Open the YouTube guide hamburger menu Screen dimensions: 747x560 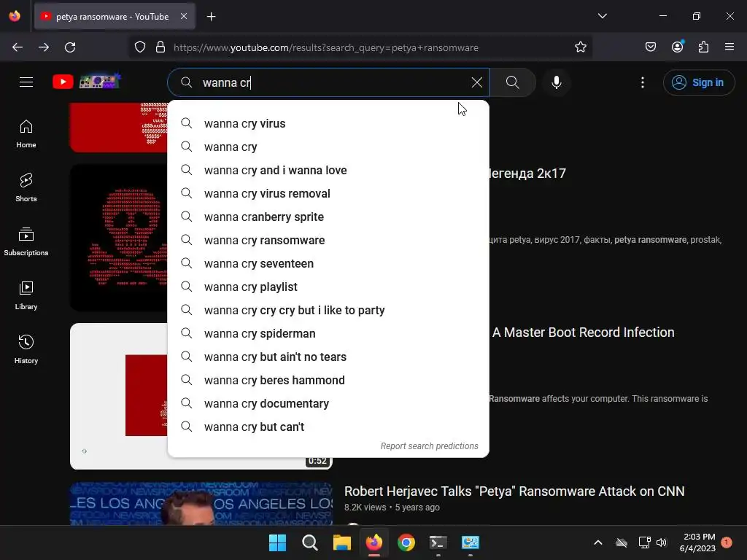pyautogui.click(x=26, y=82)
